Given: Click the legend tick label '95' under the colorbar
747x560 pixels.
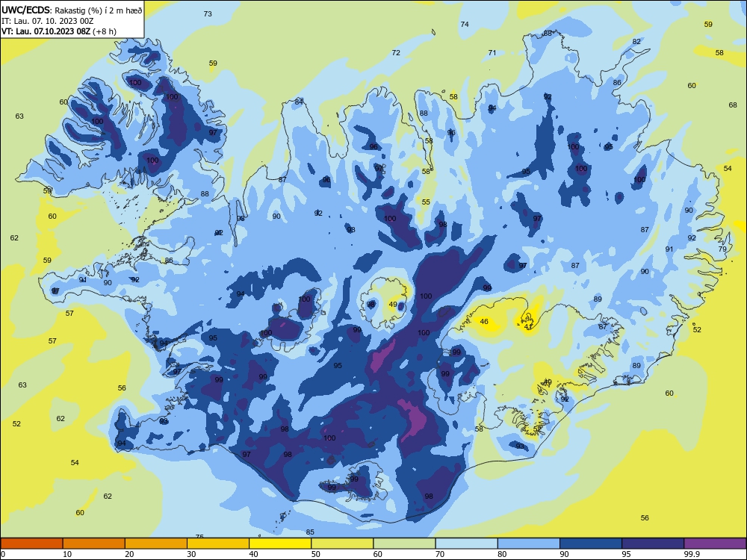Looking at the screenshot, I should pos(626,554).
